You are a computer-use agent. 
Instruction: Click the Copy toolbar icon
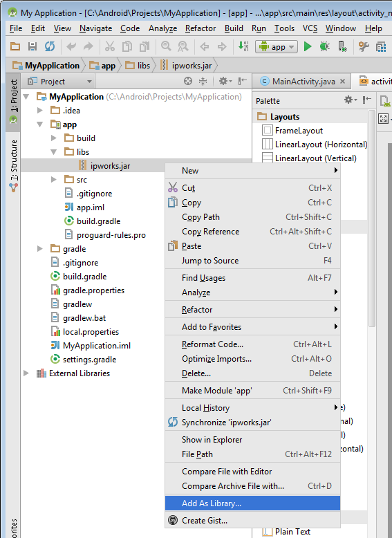click(x=127, y=46)
